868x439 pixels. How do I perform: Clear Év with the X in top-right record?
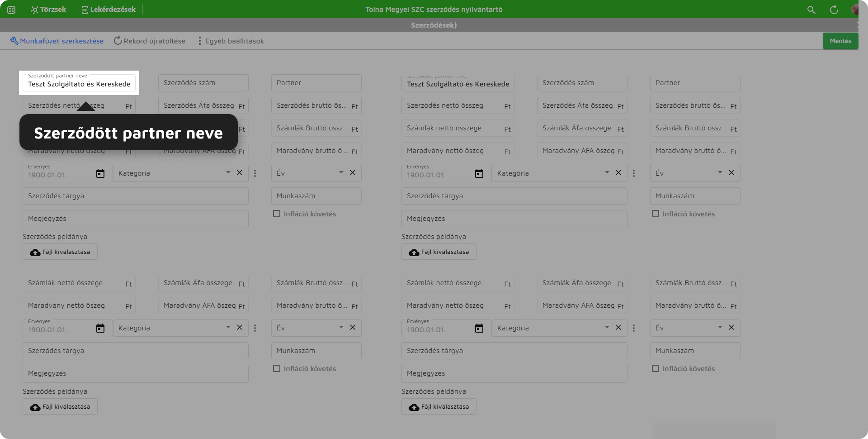pyautogui.click(x=731, y=172)
